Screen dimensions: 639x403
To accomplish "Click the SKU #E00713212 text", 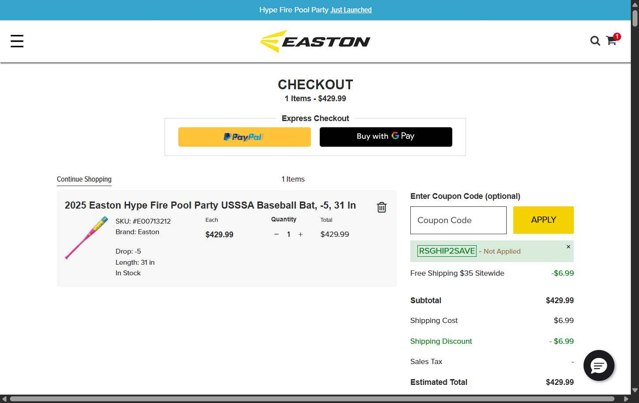I will pos(143,221).
